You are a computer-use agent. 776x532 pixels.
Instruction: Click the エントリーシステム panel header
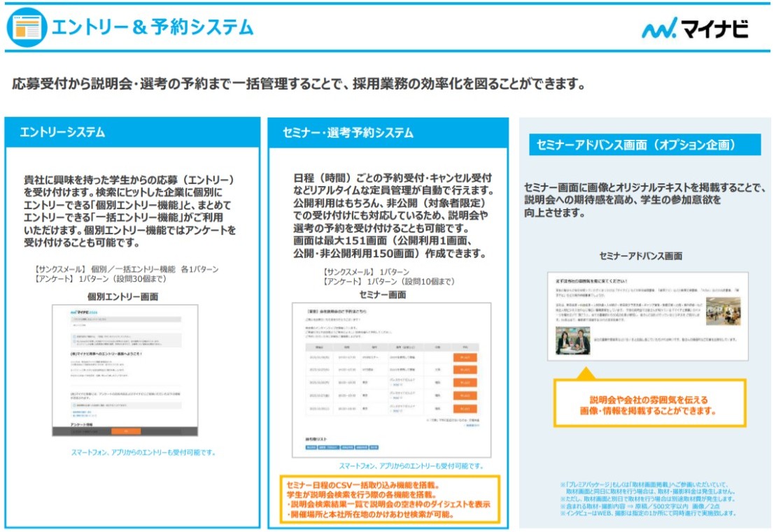(133, 132)
